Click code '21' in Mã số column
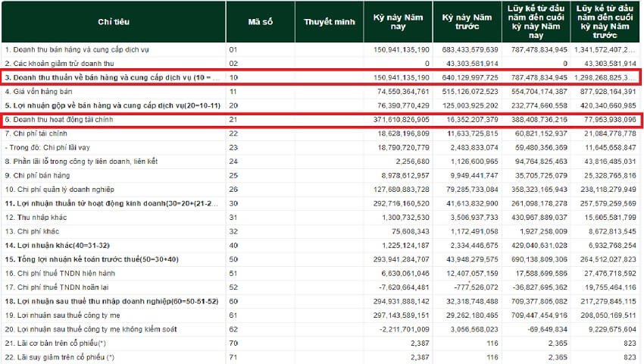644x364 pixels. tap(233, 120)
